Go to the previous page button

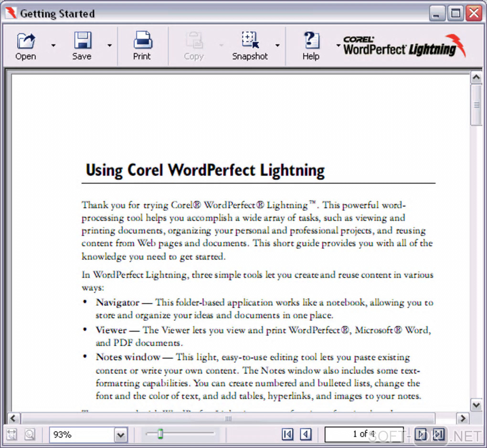[306, 434]
